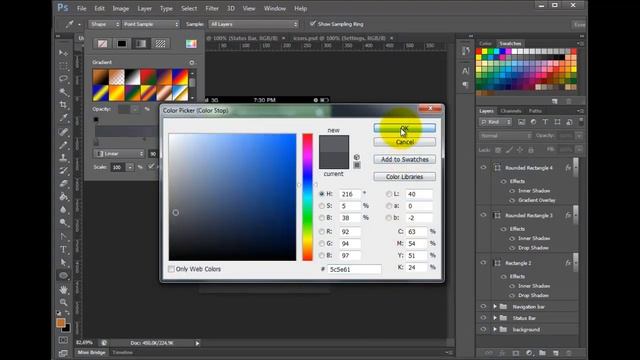This screenshot has width=640, height=360.
Task: Select the Dodge tool
Action: pos(63,223)
